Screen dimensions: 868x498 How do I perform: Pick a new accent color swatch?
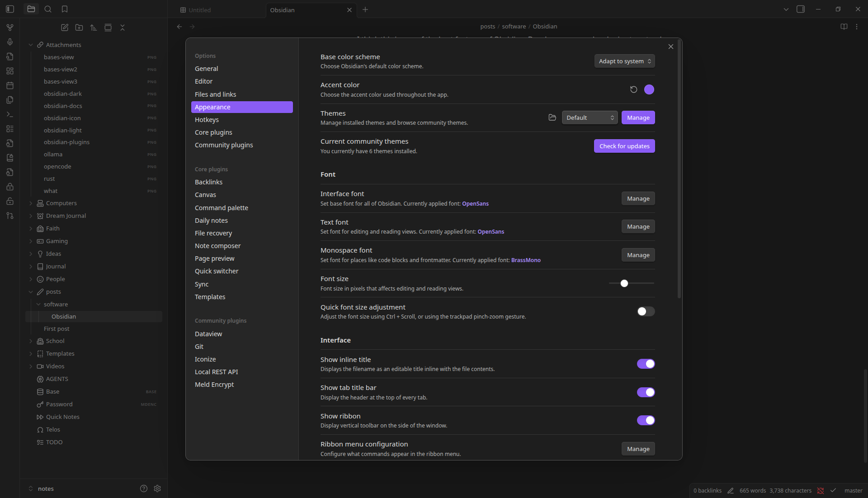[x=649, y=89]
